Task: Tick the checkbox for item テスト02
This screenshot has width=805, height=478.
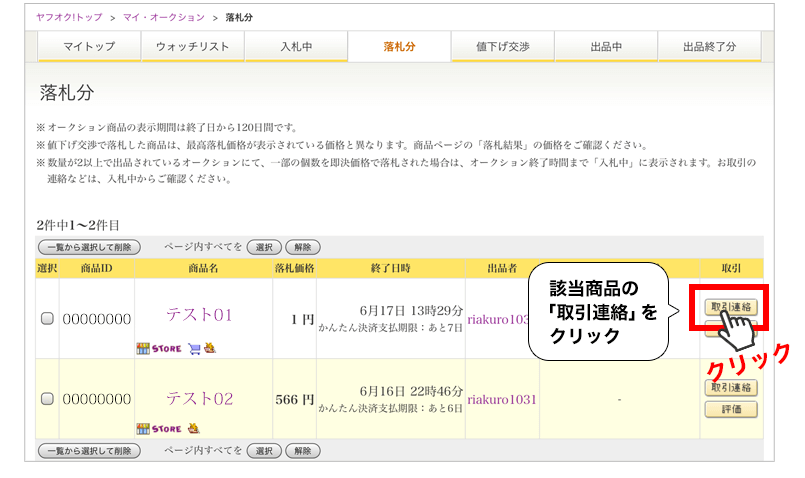Action: point(47,399)
